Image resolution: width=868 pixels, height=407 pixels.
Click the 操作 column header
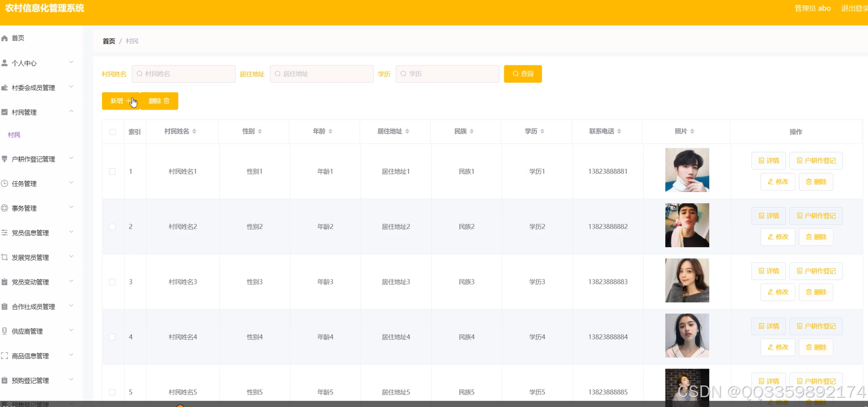click(796, 132)
